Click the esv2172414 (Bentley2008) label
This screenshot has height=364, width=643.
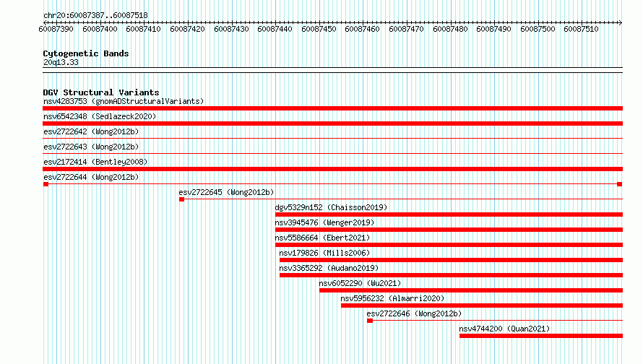95,162
